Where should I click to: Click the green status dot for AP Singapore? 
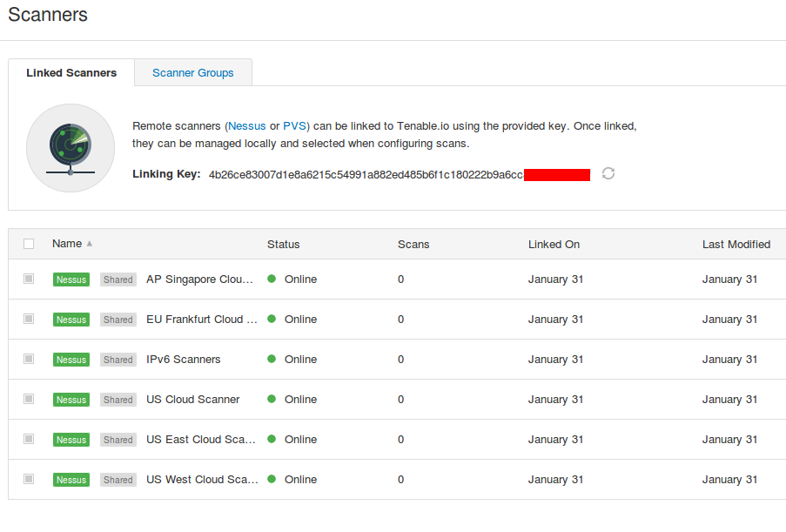[272, 279]
